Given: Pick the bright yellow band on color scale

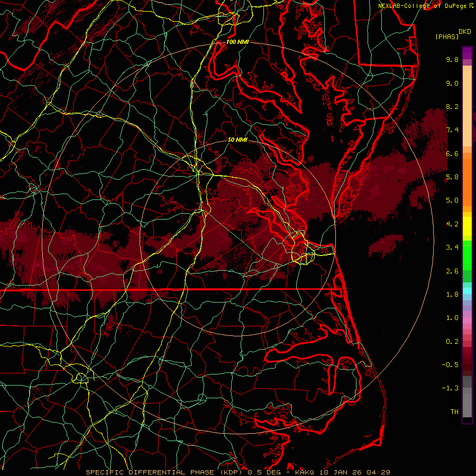Looking at the screenshot, I should (x=467, y=226).
